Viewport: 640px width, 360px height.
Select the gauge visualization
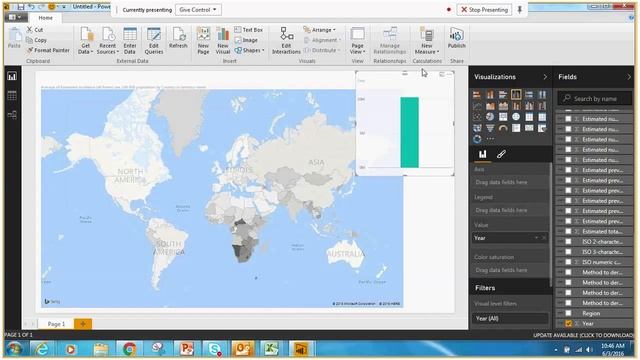(x=503, y=128)
